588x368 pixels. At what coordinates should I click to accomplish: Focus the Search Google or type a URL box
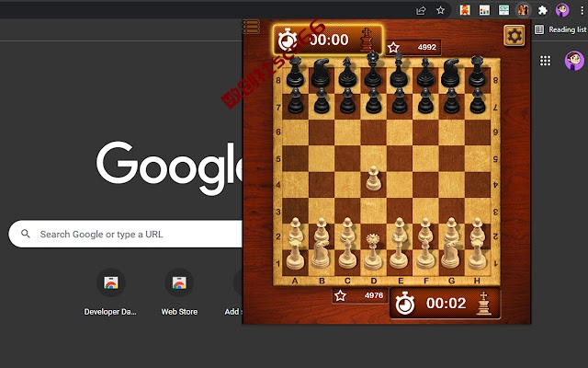[x=126, y=234]
